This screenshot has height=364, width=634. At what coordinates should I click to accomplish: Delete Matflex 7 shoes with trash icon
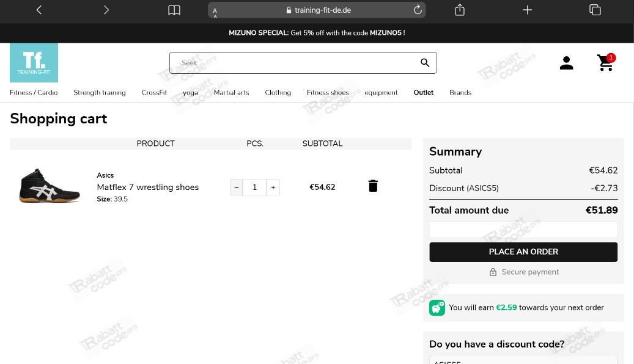(373, 186)
